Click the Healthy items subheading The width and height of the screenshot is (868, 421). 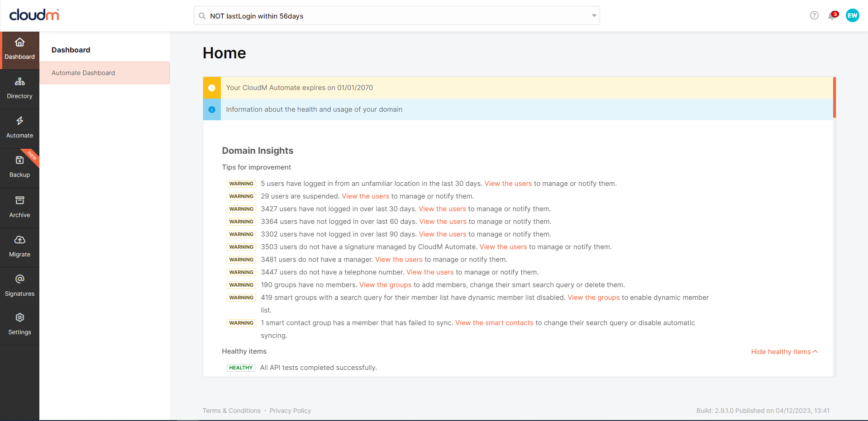[x=244, y=351]
